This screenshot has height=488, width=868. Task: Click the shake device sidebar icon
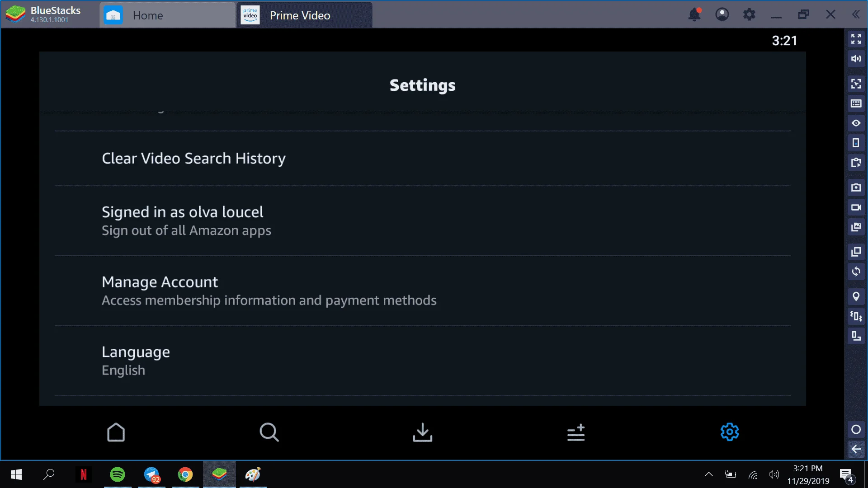click(856, 316)
